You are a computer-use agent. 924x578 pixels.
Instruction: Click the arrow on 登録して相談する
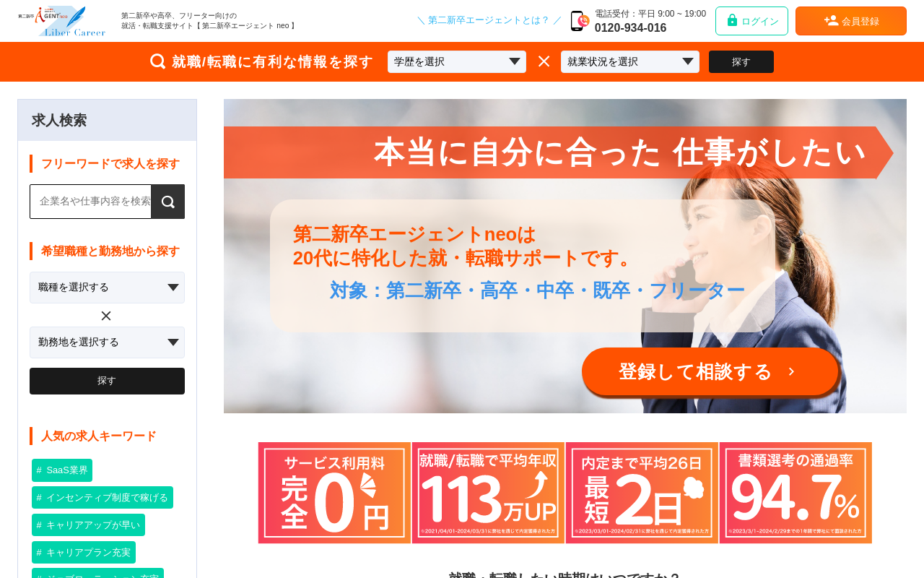791,371
